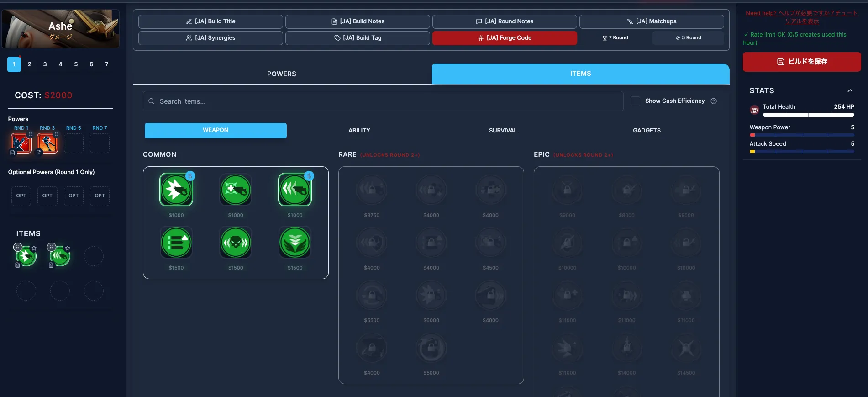Screen dimensions: 868x397
Task: Click help icon beside Show Cash Efficiency
Action: click(x=714, y=101)
